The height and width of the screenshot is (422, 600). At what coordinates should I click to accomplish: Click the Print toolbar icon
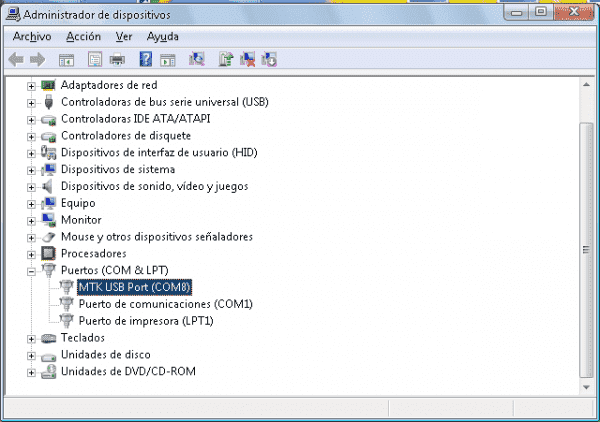coord(117,60)
